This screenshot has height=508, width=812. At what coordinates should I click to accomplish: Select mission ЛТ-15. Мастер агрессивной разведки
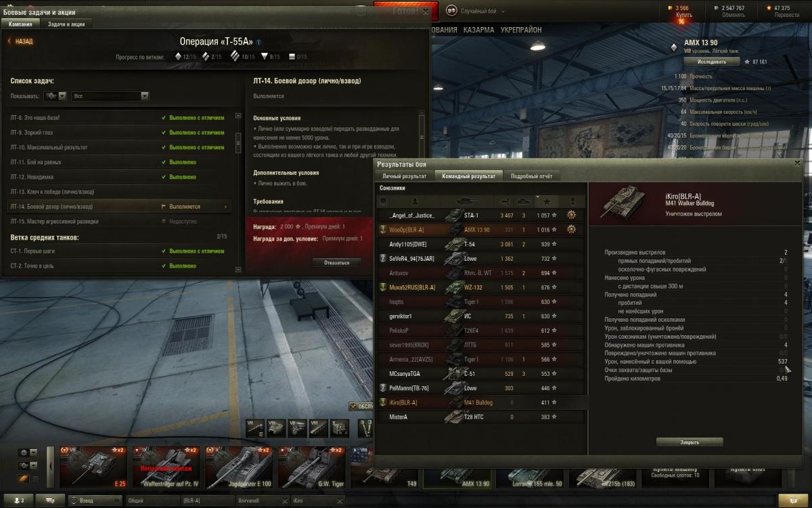119,221
